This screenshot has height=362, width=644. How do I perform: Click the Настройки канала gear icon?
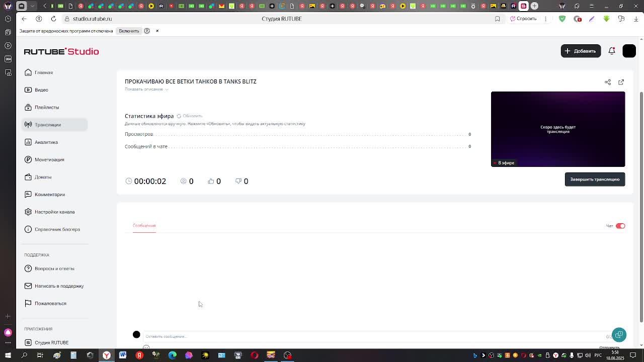click(x=28, y=212)
